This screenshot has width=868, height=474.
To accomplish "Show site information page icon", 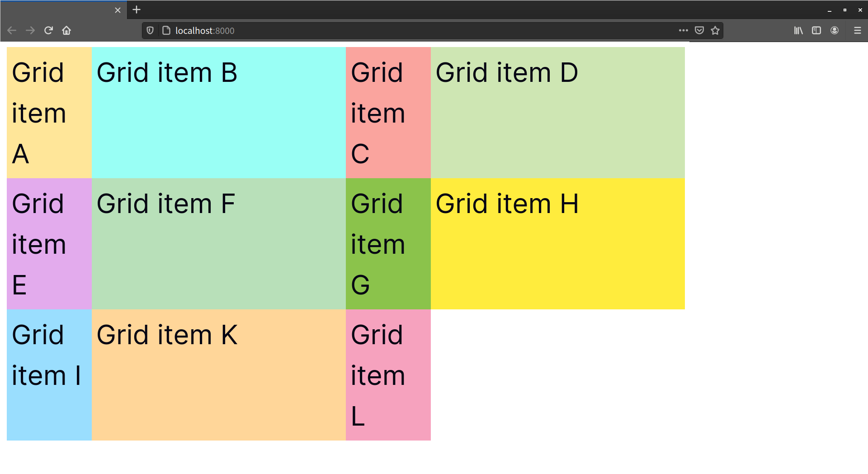I will tap(166, 30).
